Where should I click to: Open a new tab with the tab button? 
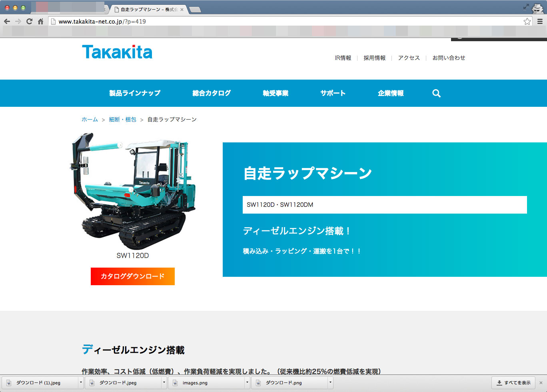[195, 10]
